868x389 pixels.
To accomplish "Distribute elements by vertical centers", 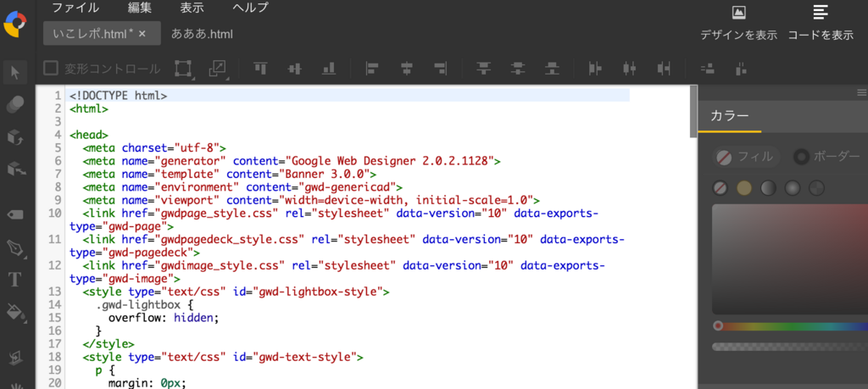I will (x=518, y=69).
